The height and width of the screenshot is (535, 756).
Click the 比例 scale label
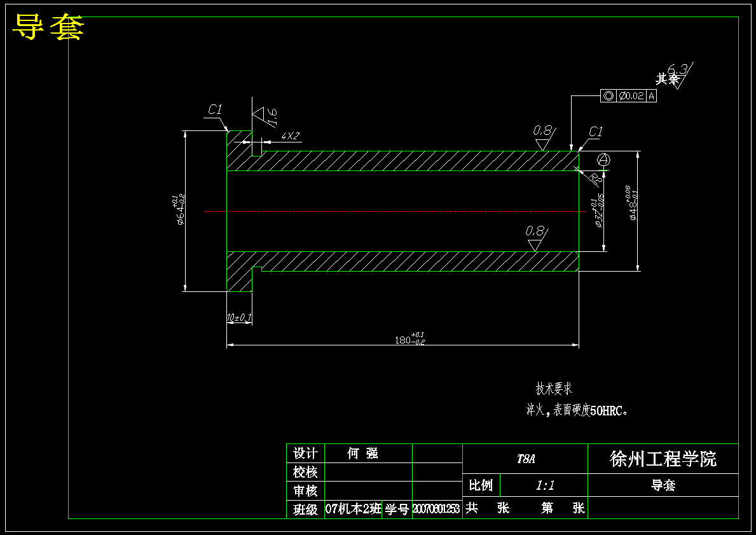481,485
